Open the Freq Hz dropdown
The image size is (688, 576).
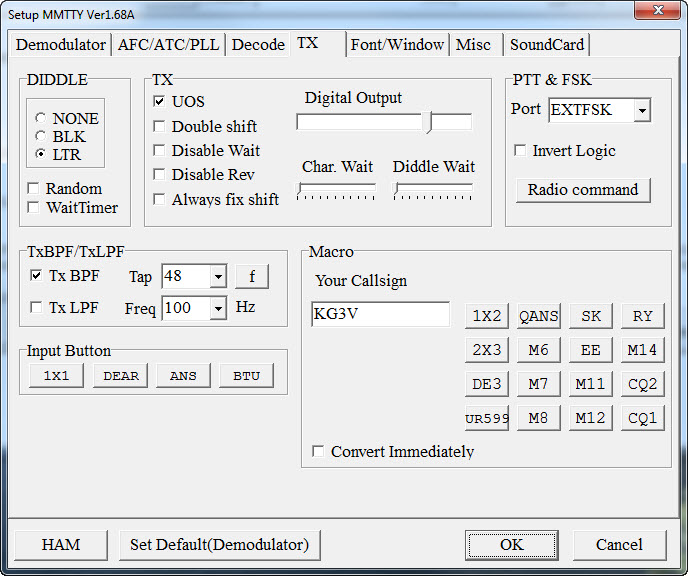click(x=218, y=309)
